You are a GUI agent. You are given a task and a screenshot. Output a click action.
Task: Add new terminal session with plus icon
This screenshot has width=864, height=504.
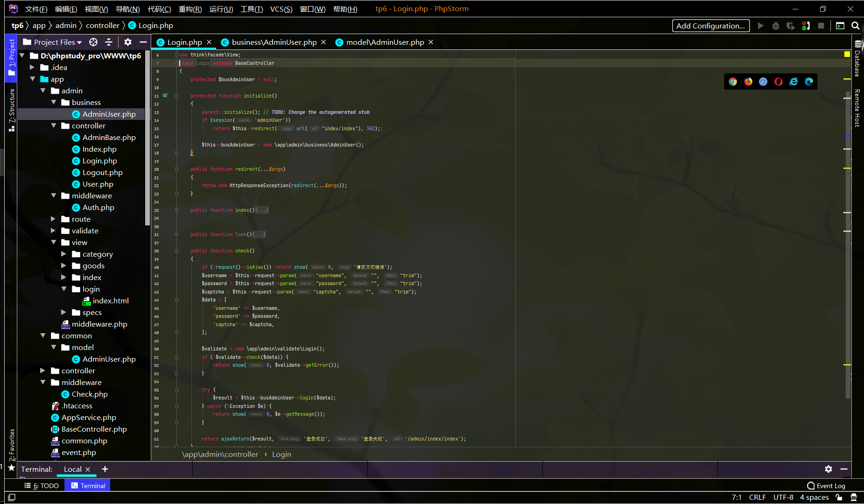click(105, 469)
